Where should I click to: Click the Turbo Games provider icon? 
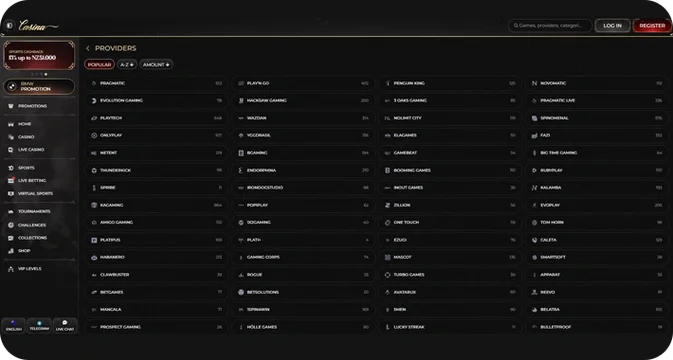click(388, 275)
